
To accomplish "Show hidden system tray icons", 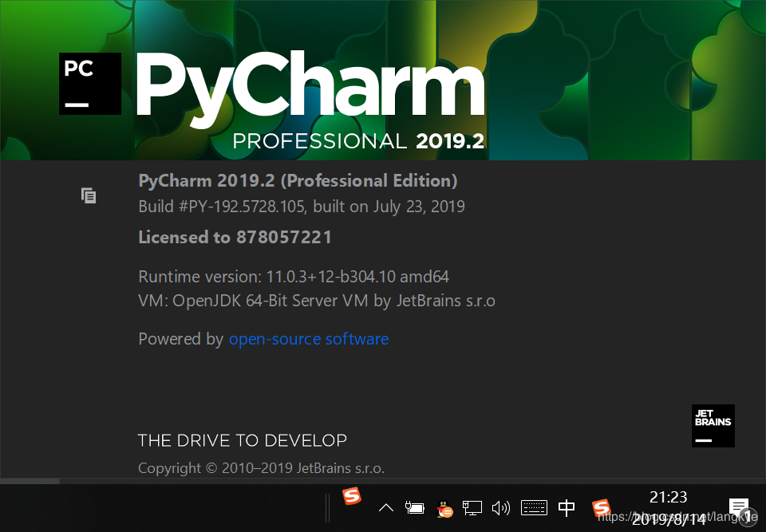I will coord(386,508).
